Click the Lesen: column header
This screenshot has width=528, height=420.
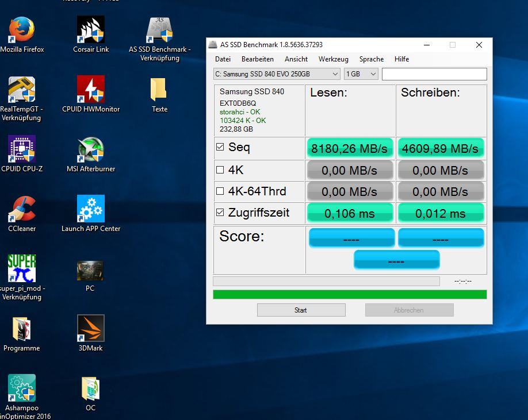click(x=328, y=93)
